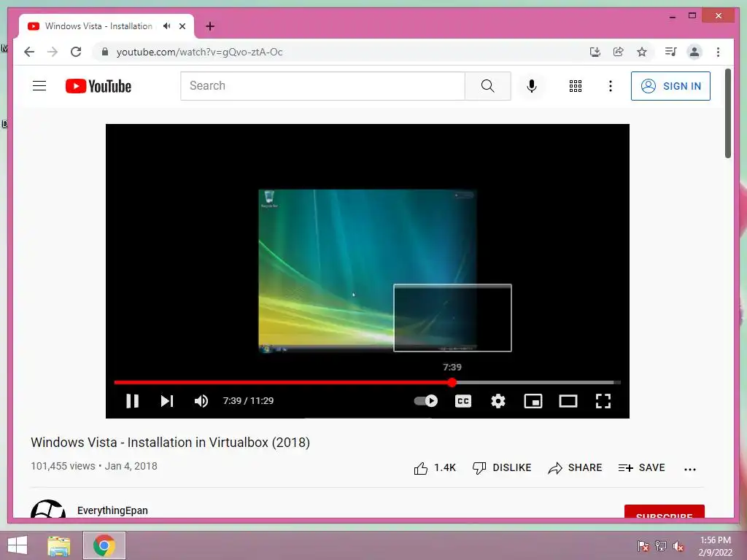Activate the miniplayer icon
This screenshot has width=747, height=560.
533,401
